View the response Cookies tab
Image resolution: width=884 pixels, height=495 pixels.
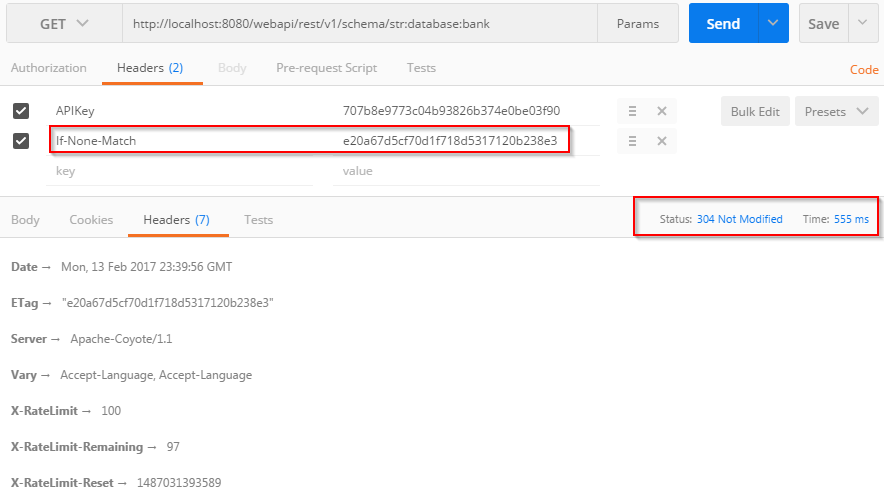tap(91, 219)
